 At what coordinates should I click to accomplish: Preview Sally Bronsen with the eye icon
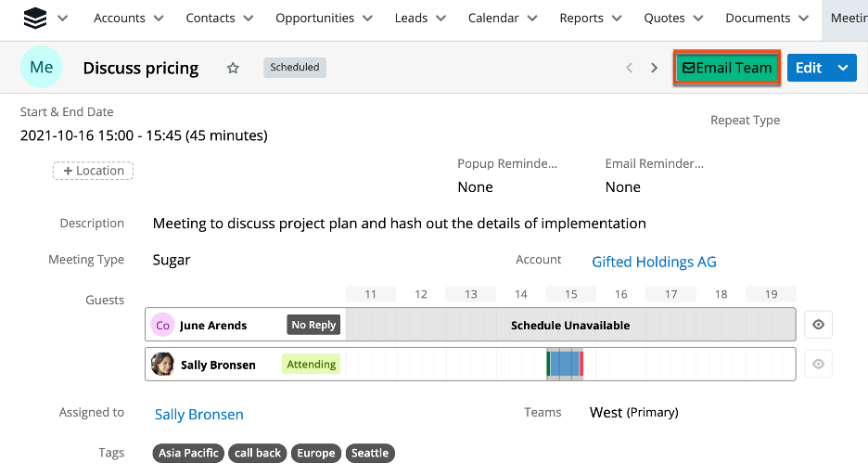pyautogui.click(x=818, y=365)
